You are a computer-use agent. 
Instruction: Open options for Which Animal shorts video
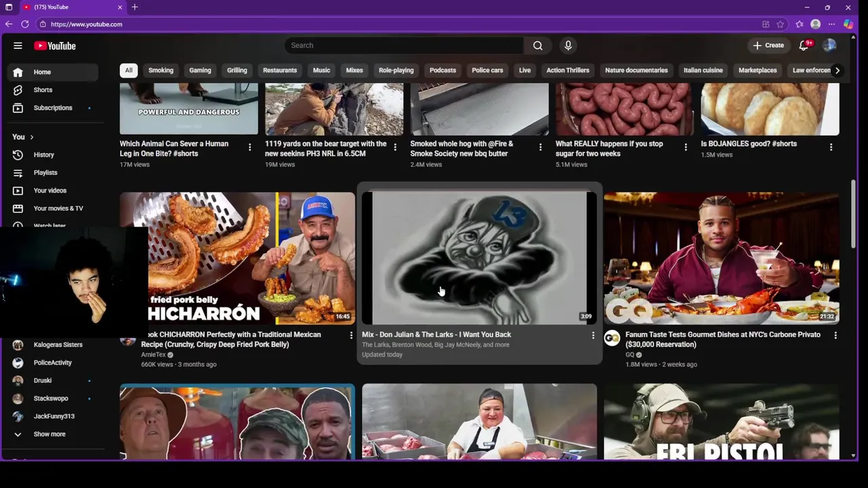click(250, 147)
